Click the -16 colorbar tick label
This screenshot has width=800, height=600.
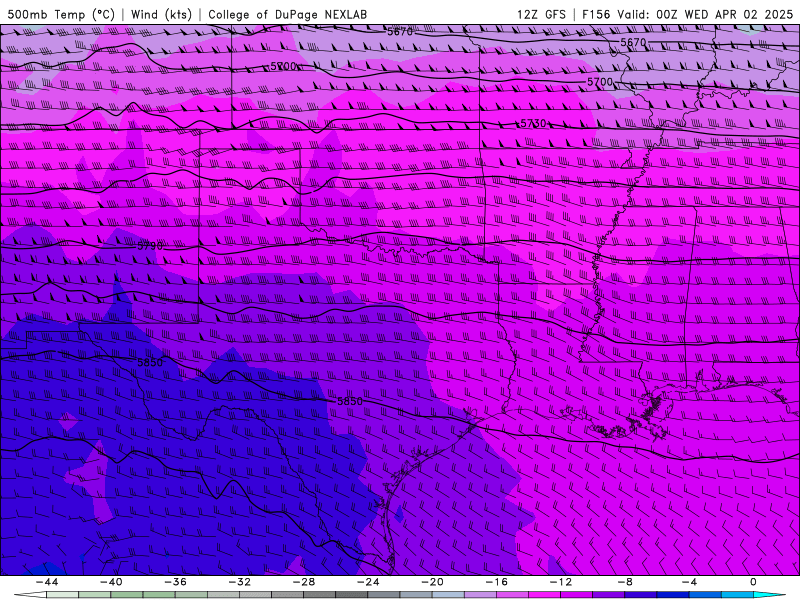click(x=496, y=582)
